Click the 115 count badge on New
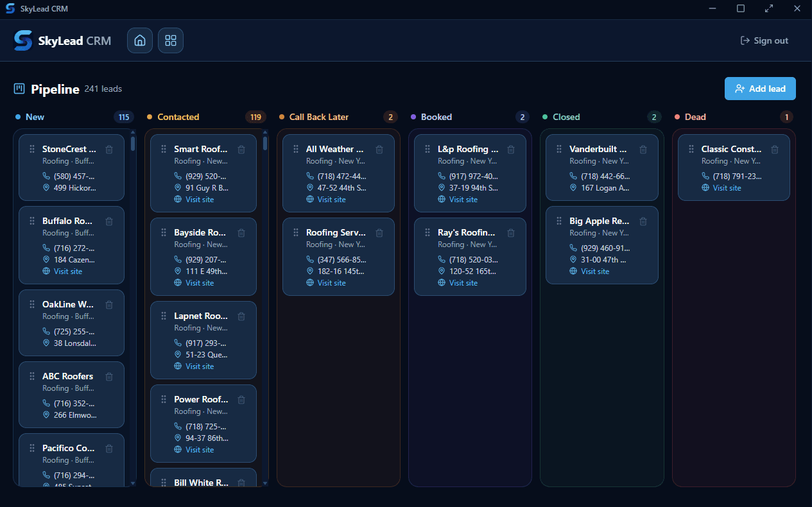This screenshot has height=507, width=812. pyautogui.click(x=124, y=117)
